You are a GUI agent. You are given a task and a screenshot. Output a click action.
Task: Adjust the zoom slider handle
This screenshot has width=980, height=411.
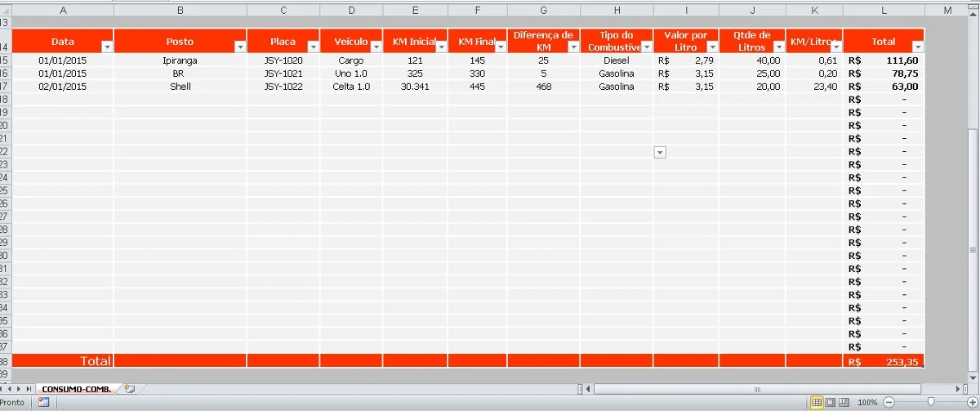pos(930,403)
